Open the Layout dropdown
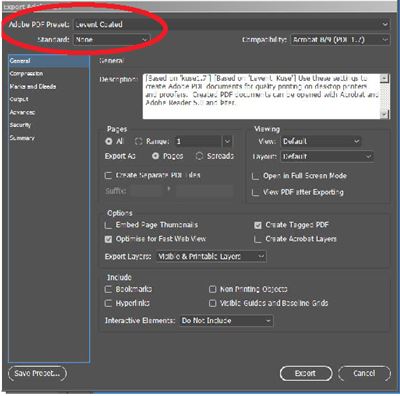Viewport: 400px width, 396px height. click(x=327, y=156)
